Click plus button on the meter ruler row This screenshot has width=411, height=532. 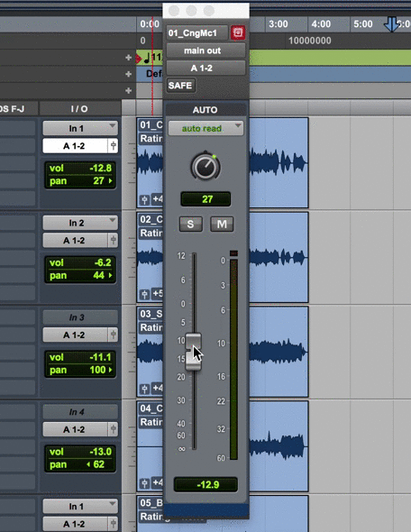pyautogui.click(x=128, y=74)
